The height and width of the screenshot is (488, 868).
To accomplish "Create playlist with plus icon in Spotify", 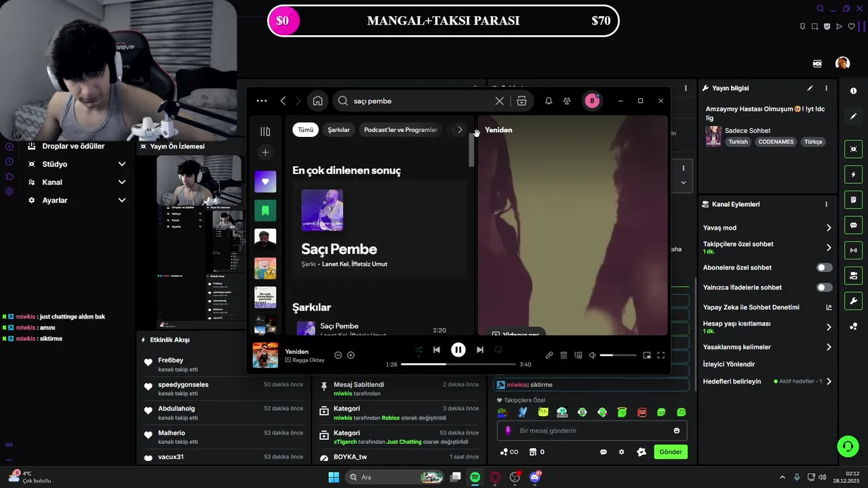I will [265, 152].
